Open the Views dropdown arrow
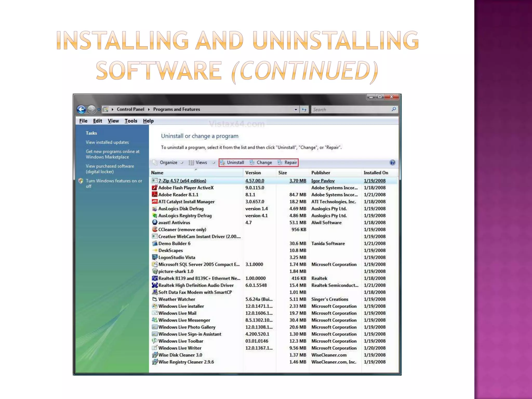532x399 pixels. (213, 163)
